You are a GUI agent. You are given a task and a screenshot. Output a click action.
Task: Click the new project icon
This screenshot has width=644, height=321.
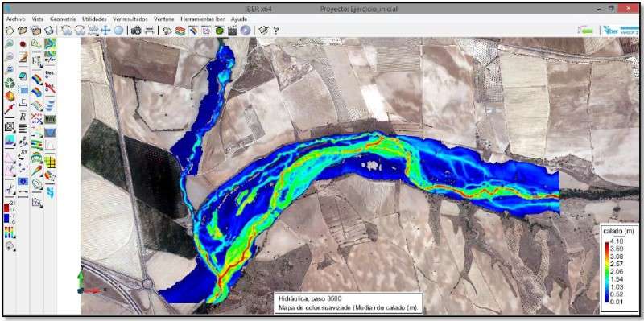10,30
